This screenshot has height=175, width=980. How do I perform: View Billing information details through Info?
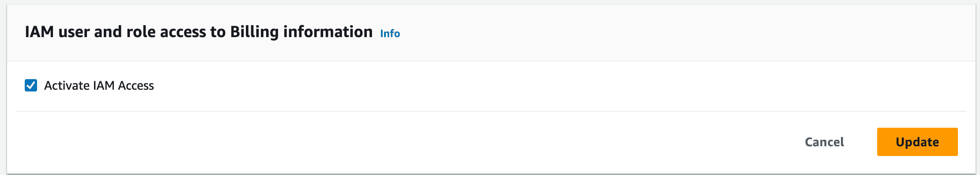coord(390,34)
